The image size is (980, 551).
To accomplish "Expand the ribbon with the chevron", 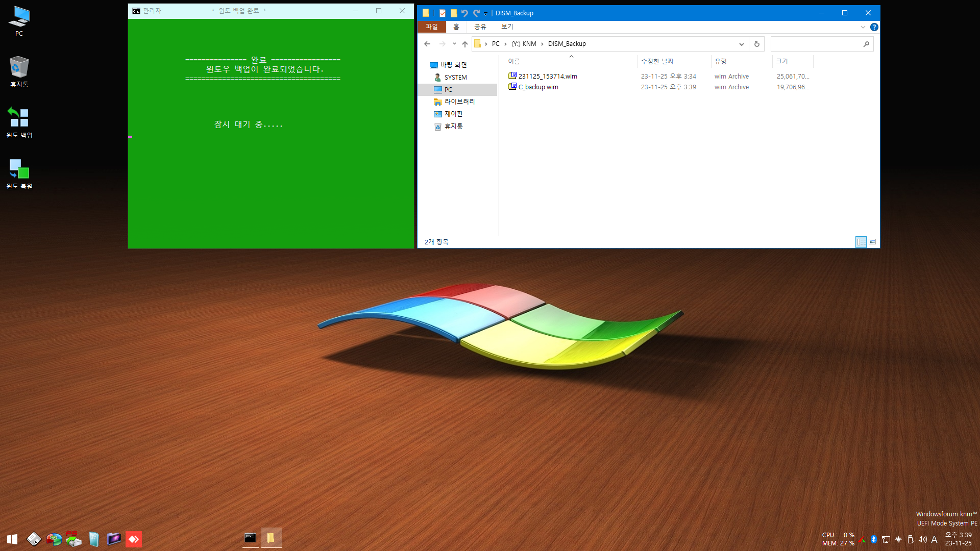I will pyautogui.click(x=863, y=27).
